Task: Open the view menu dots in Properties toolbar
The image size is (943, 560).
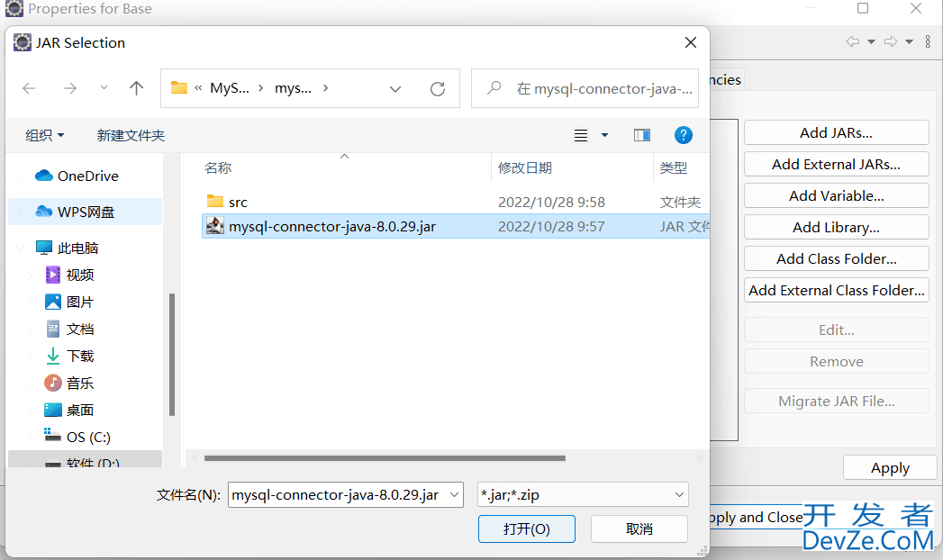Action: tap(928, 41)
